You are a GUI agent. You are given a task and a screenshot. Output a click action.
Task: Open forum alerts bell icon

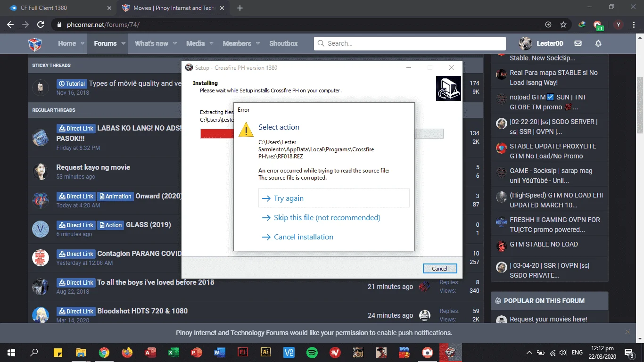pos(598,43)
